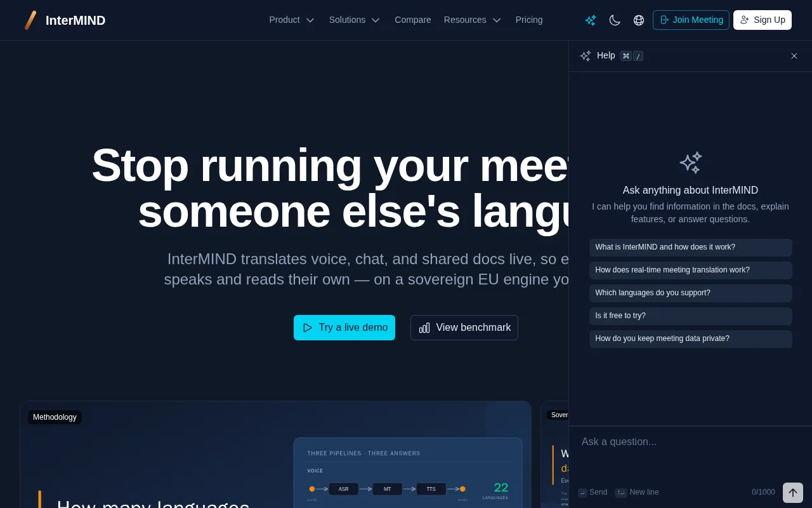Click the large sparkle icon above 'Ask anything'

pos(690,163)
